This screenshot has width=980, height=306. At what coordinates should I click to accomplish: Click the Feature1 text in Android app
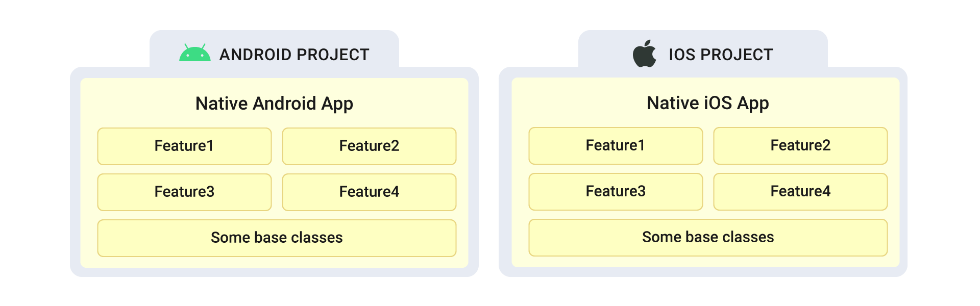[184, 146]
